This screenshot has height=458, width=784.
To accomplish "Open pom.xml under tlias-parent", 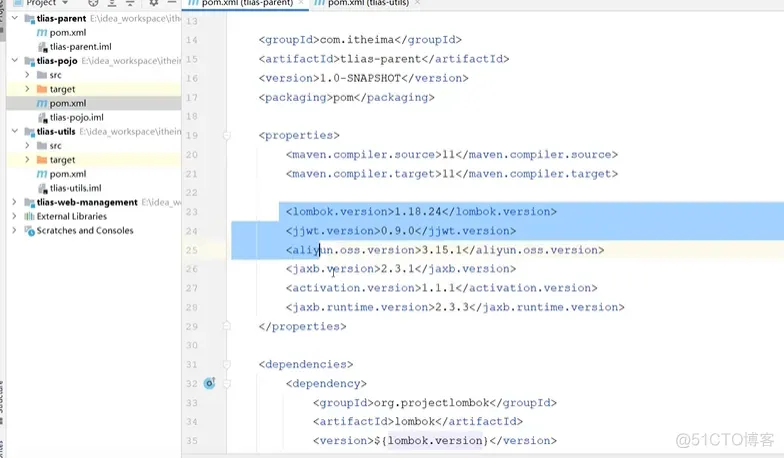I will 68,32.
